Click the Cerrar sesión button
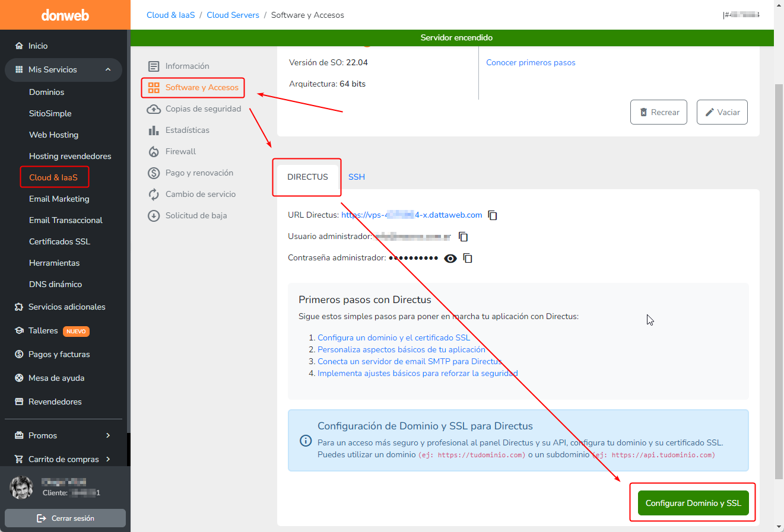The width and height of the screenshot is (784, 532). click(65, 518)
